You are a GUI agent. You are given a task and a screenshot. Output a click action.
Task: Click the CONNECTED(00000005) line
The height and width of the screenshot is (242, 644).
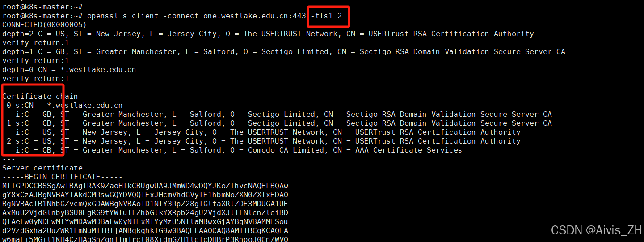coord(45,25)
